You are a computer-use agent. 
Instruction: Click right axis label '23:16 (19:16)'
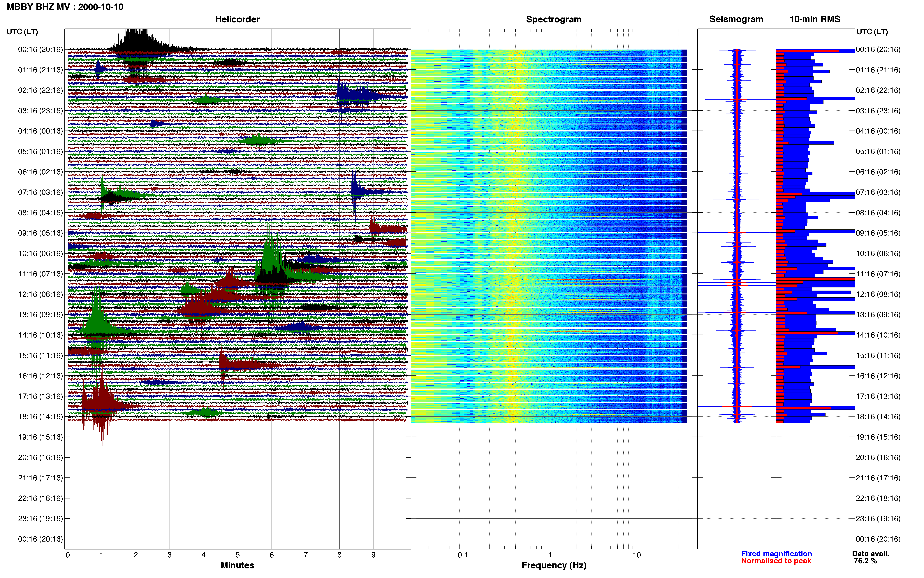pos(878,519)
